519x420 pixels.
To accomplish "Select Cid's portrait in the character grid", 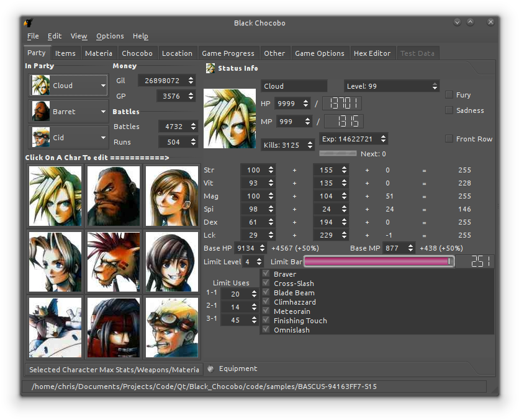I will click(171, 328).
